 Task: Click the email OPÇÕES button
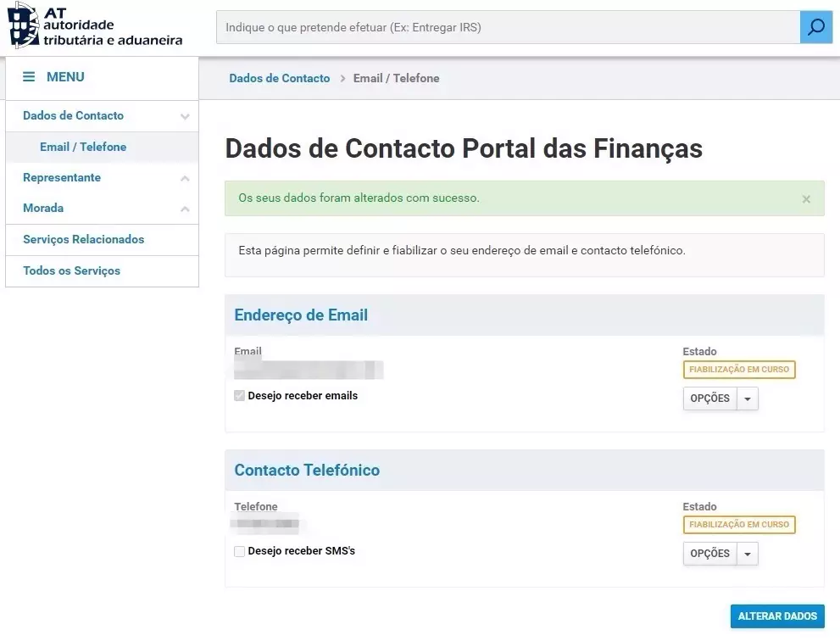click(709, 399)
